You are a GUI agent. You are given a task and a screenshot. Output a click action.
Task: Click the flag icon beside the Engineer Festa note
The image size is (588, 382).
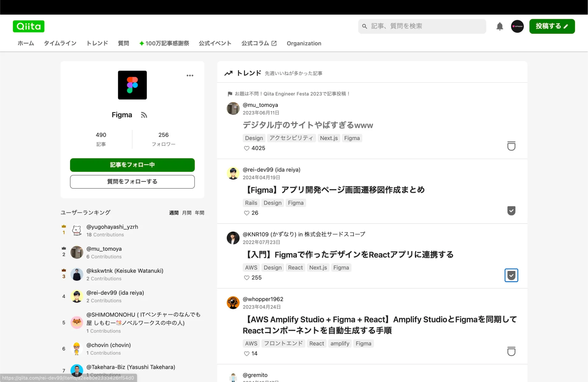pos(230,94)
